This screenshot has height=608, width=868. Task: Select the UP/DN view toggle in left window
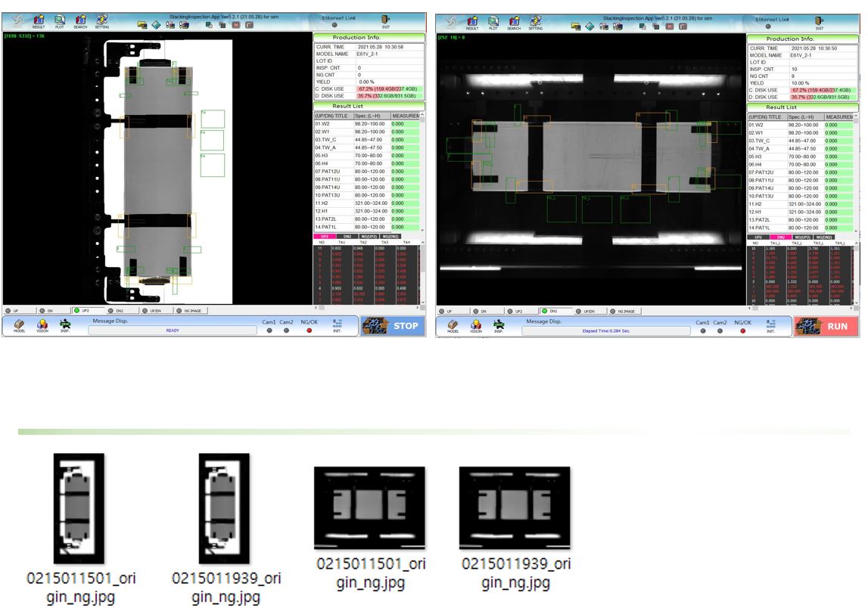[x=157, y=311]
